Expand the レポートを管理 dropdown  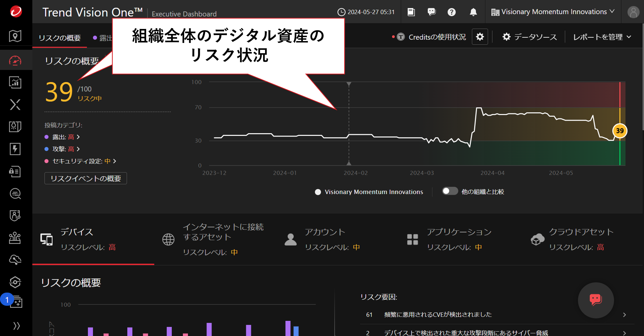click(x=602, y=37)
